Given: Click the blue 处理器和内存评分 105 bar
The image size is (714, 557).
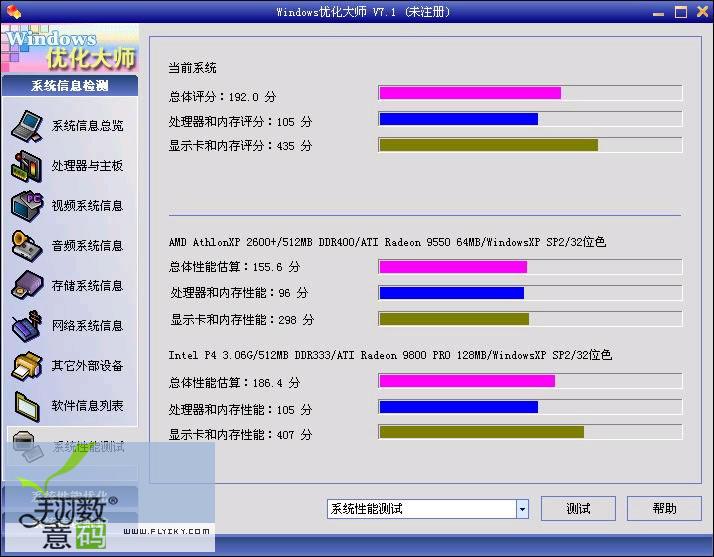Looking at the screenshot, I should 459,119.
